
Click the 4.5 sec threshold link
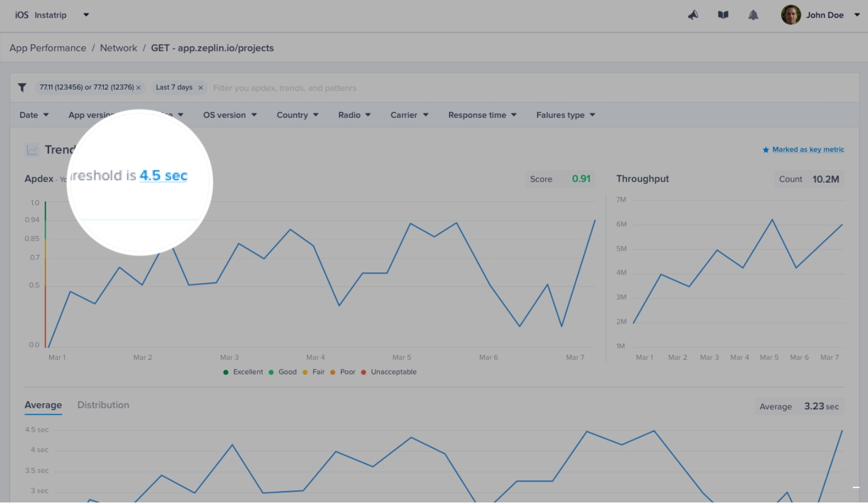coord(163,176)
